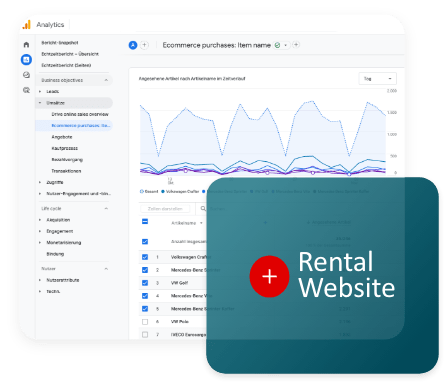
Task: Check the VW Polo row checkbox
Action: 145,322
